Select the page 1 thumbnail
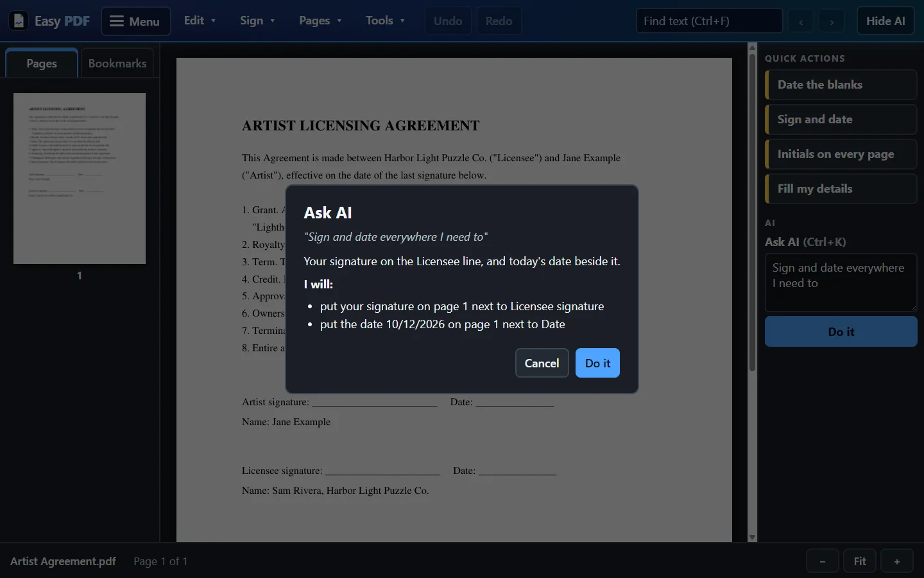Screen dimensions: 924x578 pos(80,179)
